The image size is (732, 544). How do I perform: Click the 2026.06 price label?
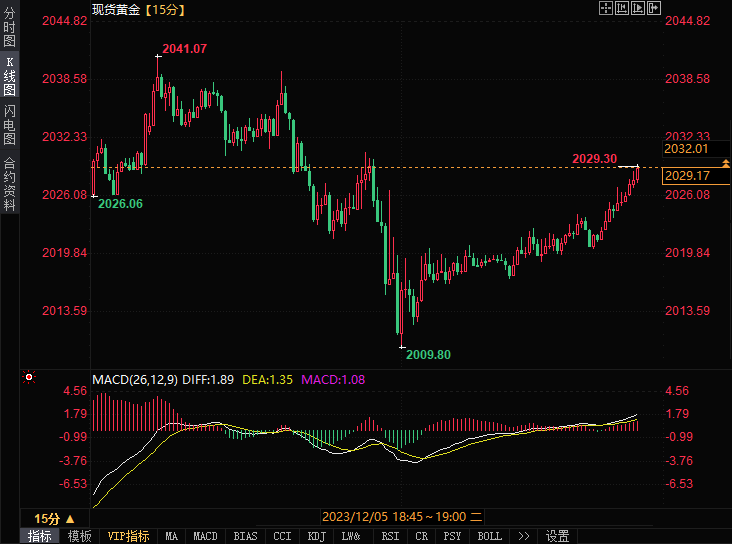tap(120, 204)
